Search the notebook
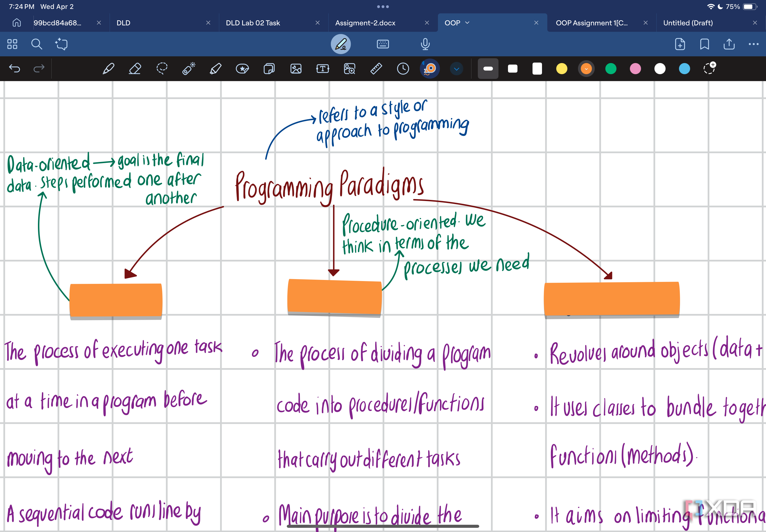The image size is (766, 532). pos(37,44)
